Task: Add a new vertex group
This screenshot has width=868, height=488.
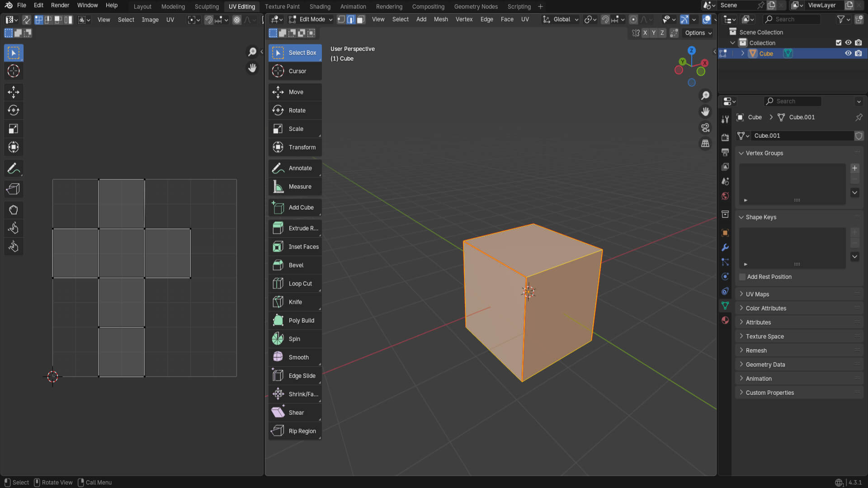Action: tap(854, 168)
